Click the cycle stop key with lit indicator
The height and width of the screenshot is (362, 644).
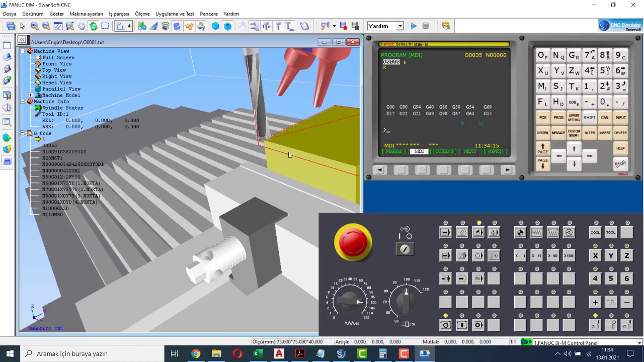[446, 325]
